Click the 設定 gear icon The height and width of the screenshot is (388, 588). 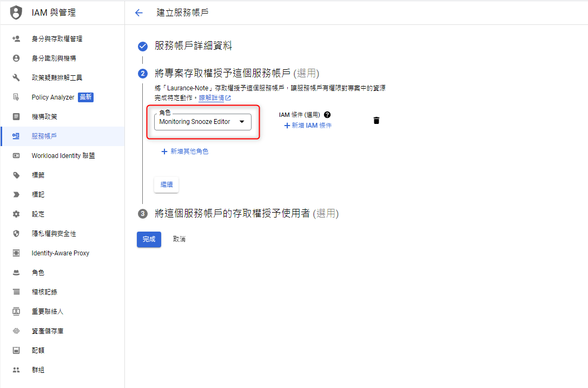16,214
